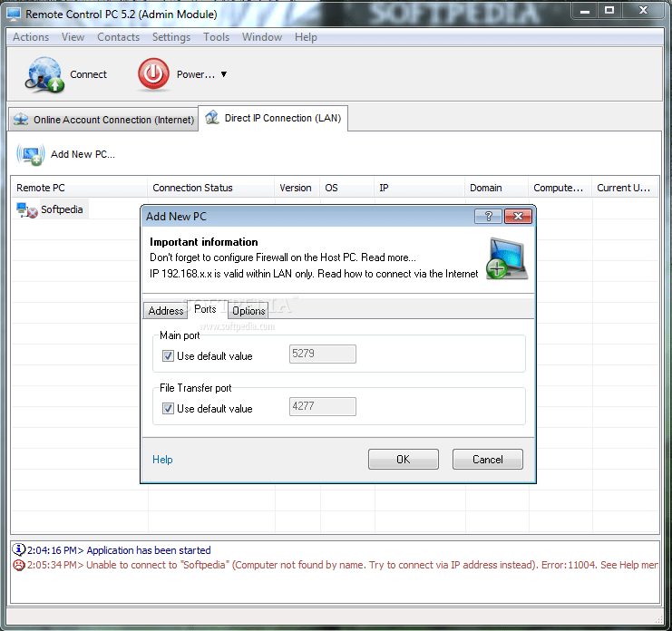
Task: Click the Add New PC monitor icon
Action: coord(31,154)
